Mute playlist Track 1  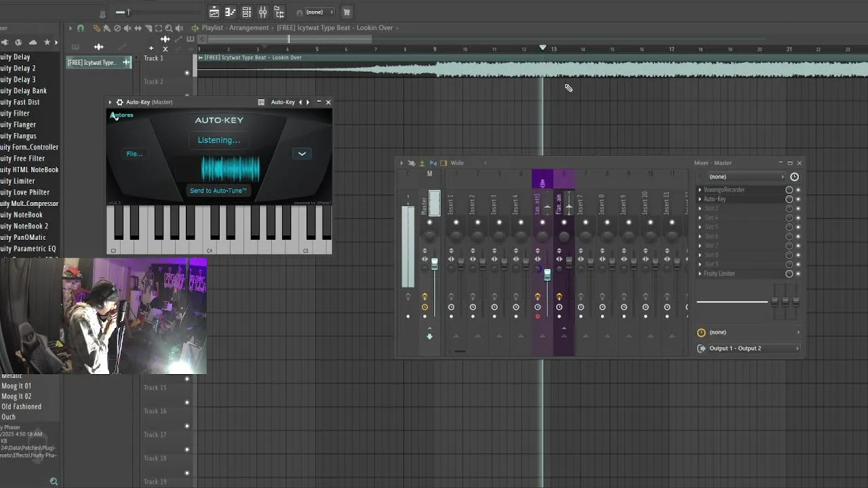(187, 73)
